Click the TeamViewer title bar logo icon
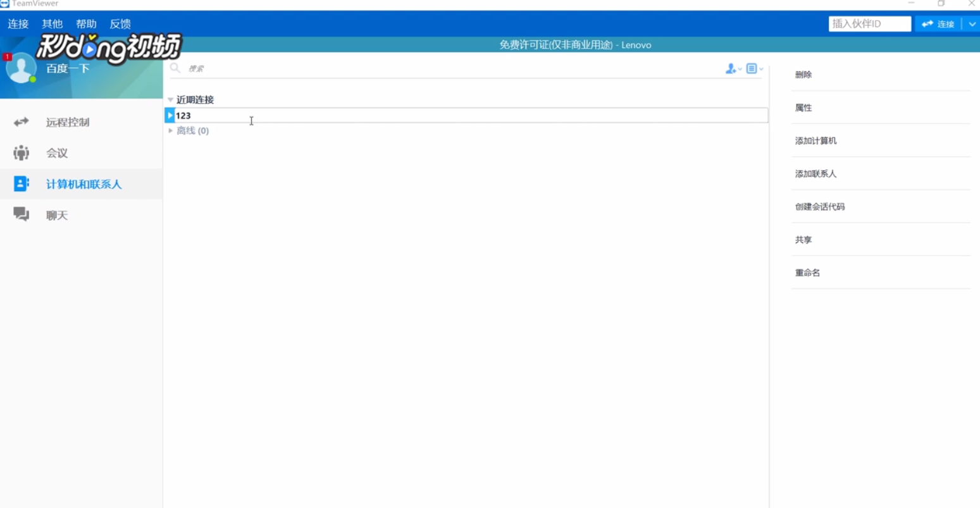The image size is (980, 508). 4,3
